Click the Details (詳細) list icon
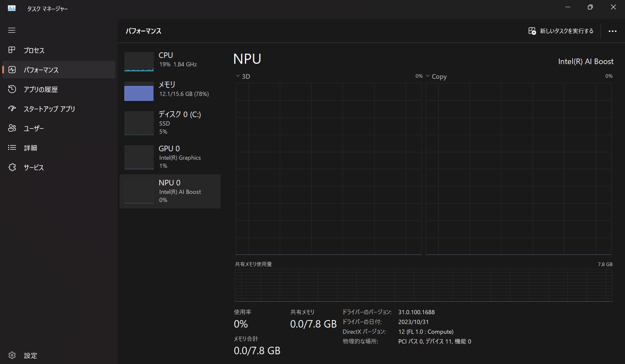625x364 pixels. pos(12,148)
